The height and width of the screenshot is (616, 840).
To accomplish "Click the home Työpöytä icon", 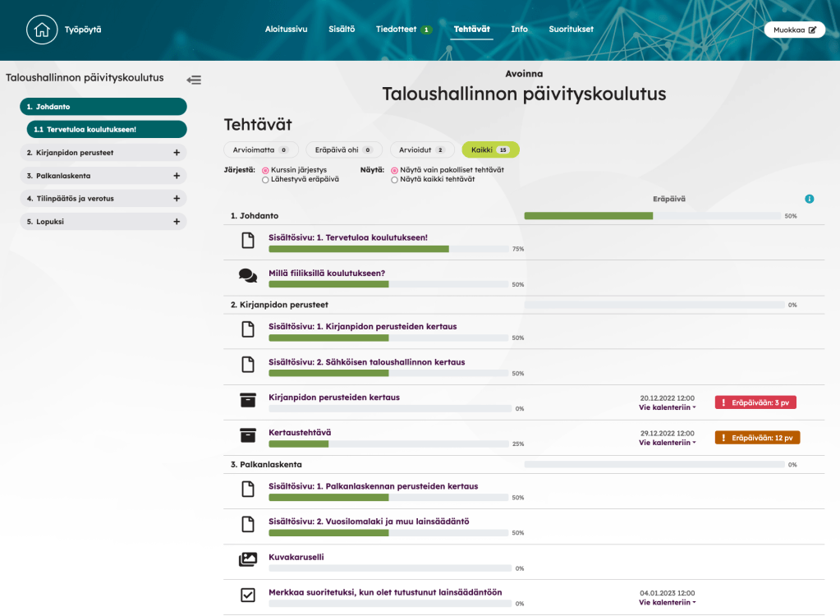I will (42, 30).
